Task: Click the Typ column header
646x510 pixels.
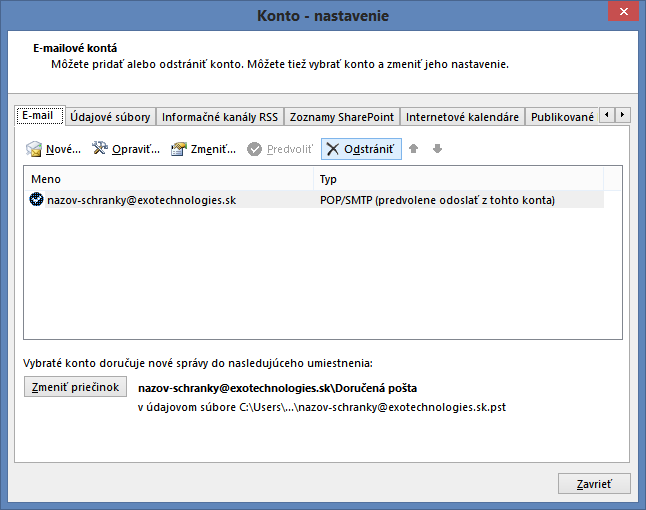Action: click(459, 179)
